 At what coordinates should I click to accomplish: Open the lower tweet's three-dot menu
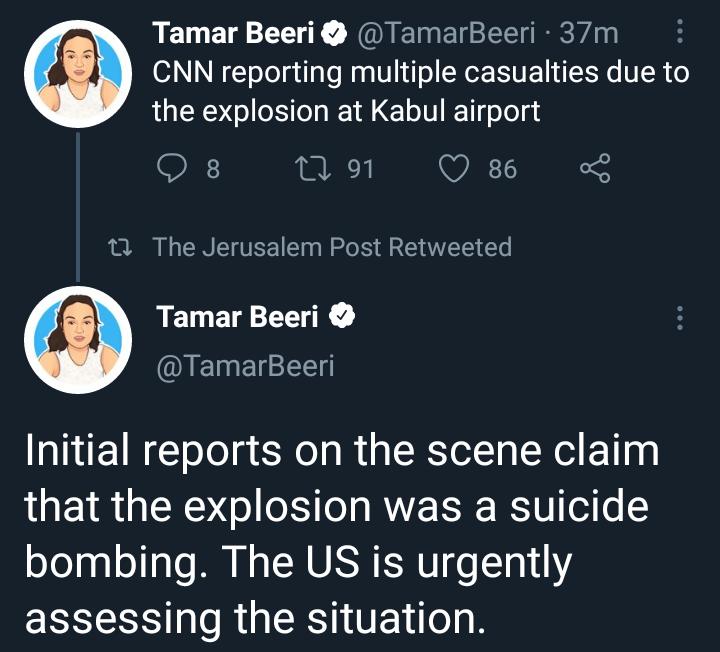pos(680,319)
